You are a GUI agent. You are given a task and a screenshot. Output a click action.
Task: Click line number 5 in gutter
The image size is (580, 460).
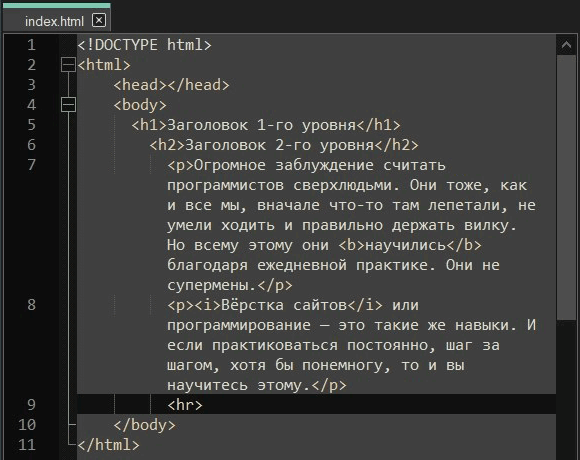31,125
